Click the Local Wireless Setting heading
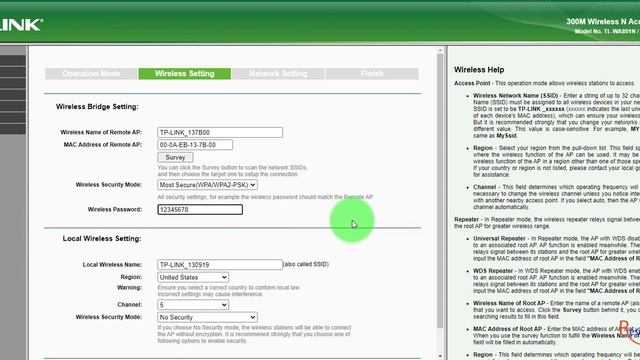The width and height of the screenshot is (640, 360). [102, 238]
